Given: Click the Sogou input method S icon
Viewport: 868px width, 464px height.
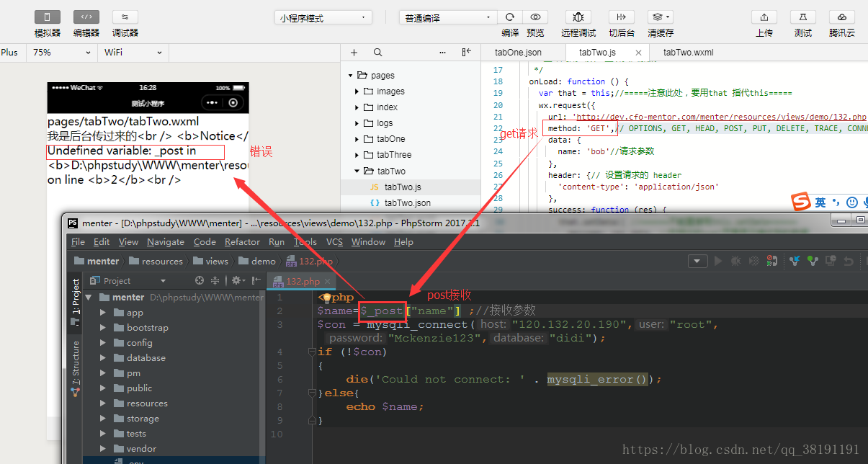Looking at the screenshot, I should (x=801, y=202).
